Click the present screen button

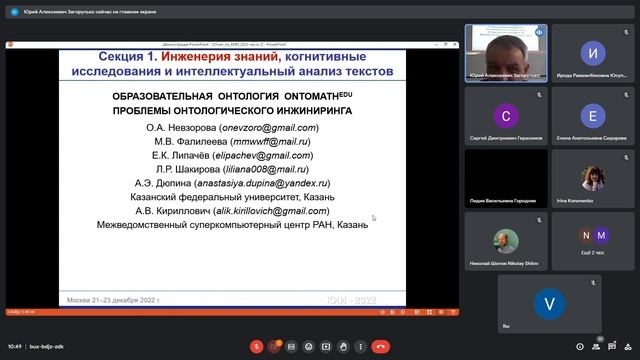(x=326, y=347)
